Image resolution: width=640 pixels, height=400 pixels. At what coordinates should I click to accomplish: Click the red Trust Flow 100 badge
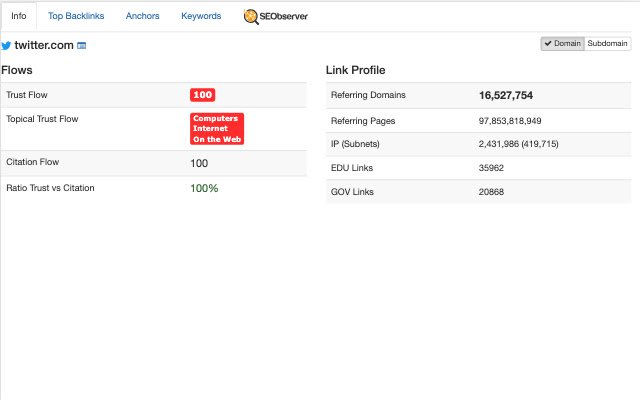[x=202, y=95]
